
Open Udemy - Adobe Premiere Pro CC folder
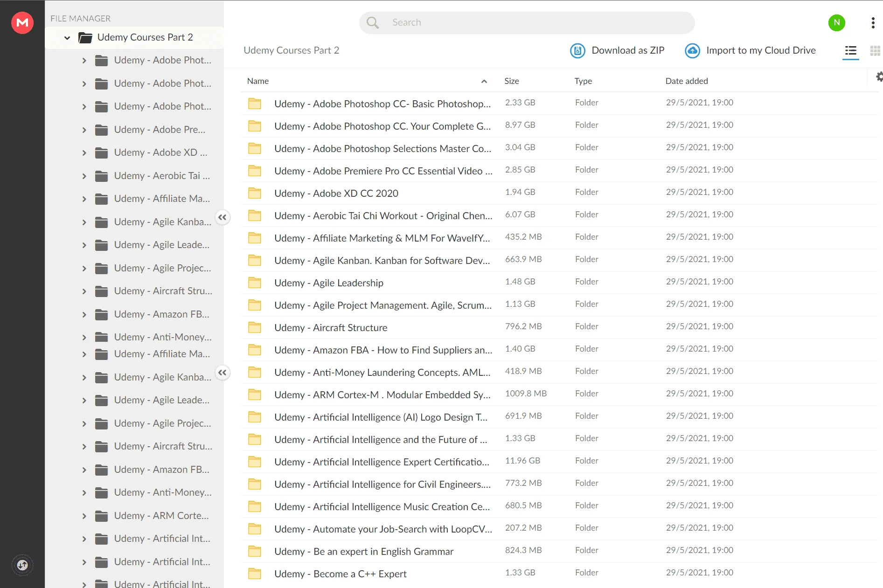coord(383,171)
